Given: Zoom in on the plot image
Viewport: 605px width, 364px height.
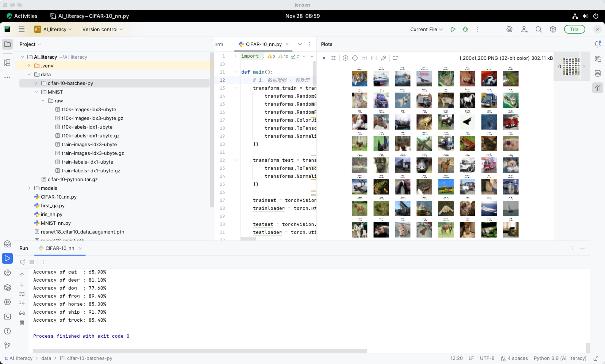Looking at the screenshot, I should click(x=345, y=58).
